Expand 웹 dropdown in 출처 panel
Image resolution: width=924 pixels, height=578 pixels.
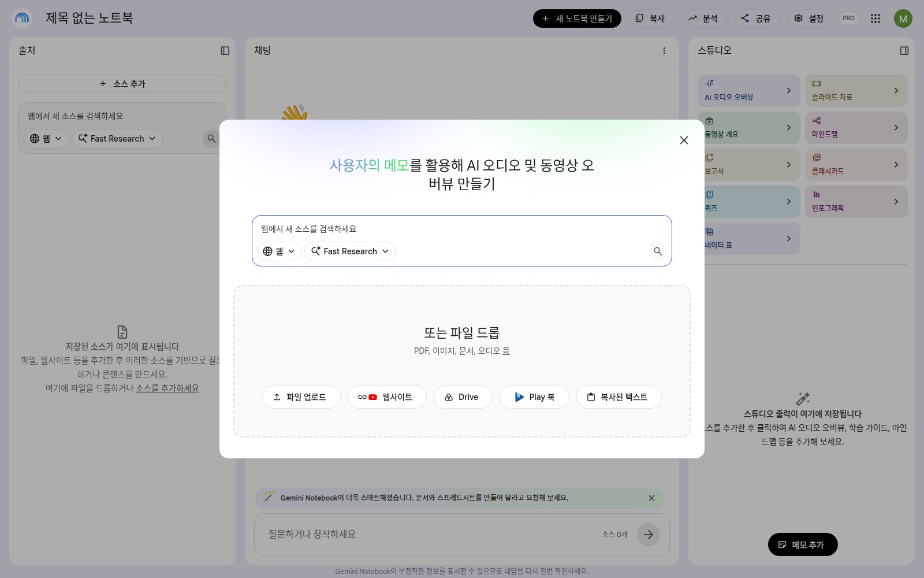pyautogui.click(x=46, y=139)
